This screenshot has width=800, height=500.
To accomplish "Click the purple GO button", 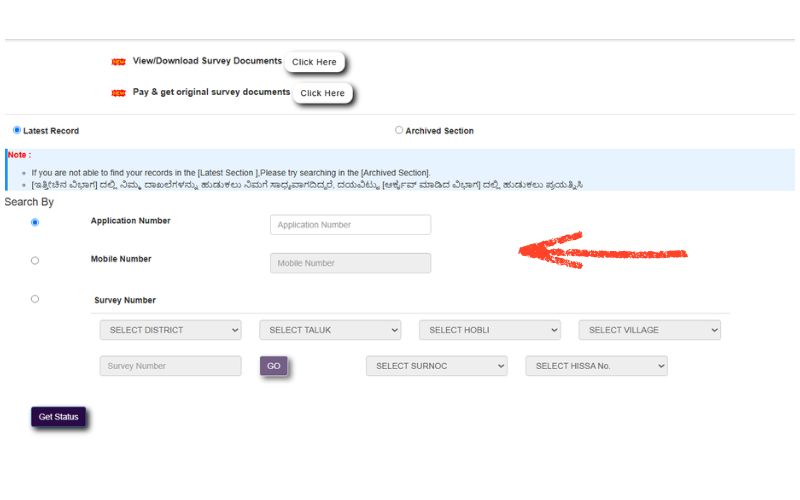I will tap(273, 366).
